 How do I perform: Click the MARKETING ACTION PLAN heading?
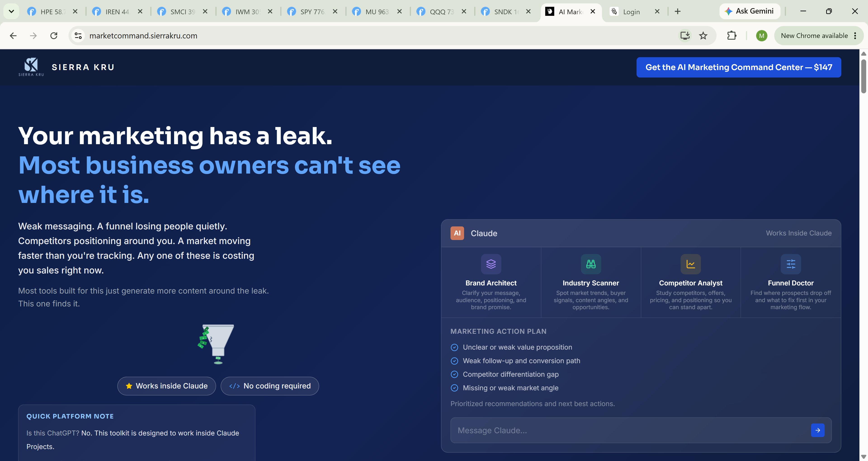pos(498,331)
